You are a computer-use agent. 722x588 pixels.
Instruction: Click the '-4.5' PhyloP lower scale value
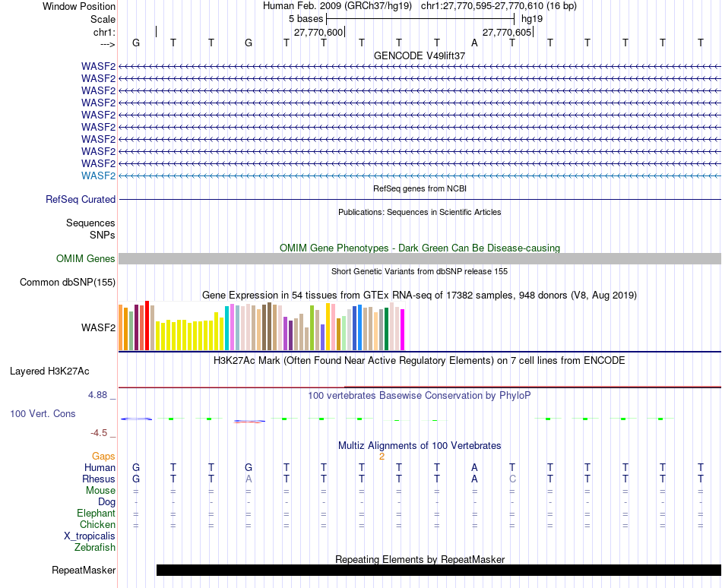99,433
